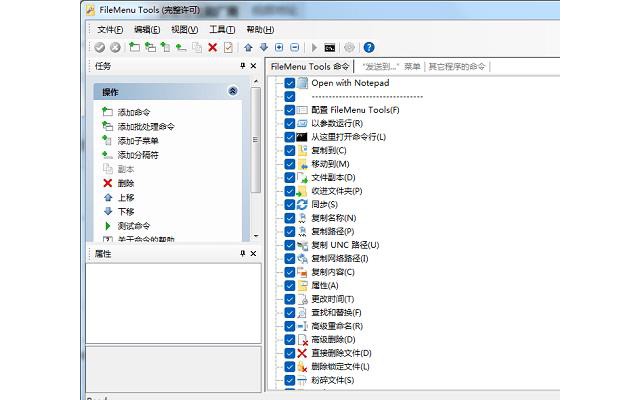Screen dimensions: 640x400
Task: Click 添加子菜单 in the 操作 list
Action: click(138, 141)
